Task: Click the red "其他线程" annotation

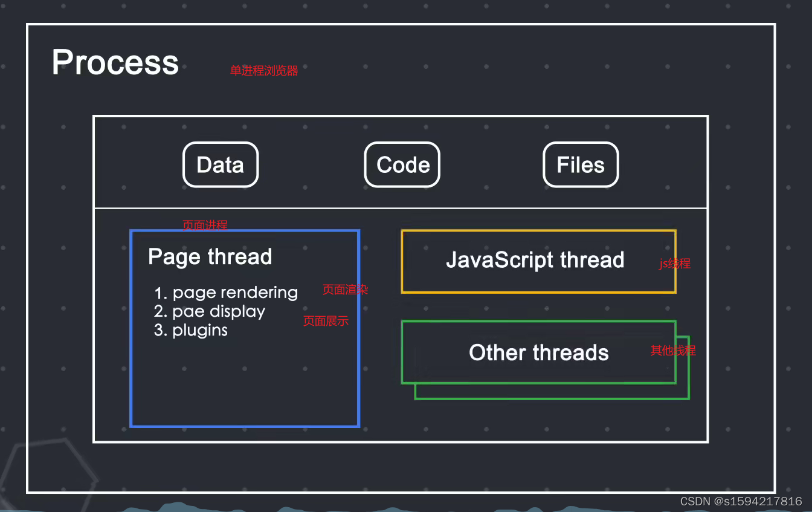Action: [673, 351]
